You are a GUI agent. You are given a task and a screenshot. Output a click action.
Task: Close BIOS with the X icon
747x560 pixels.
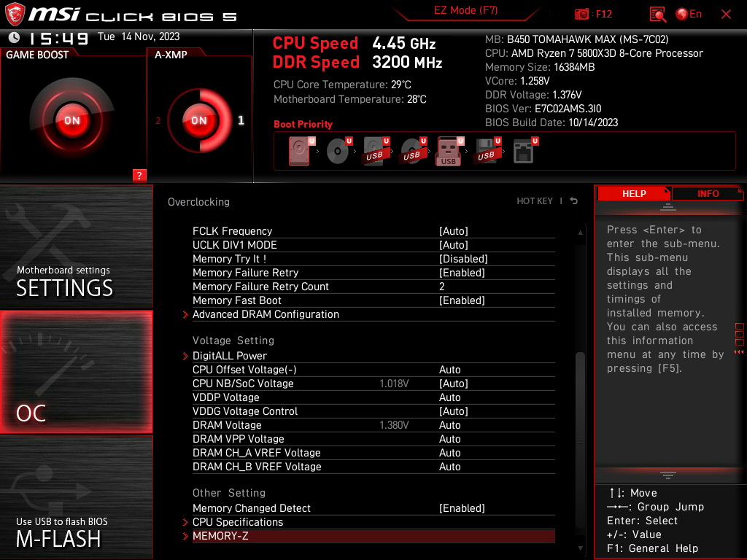point(726,15)
